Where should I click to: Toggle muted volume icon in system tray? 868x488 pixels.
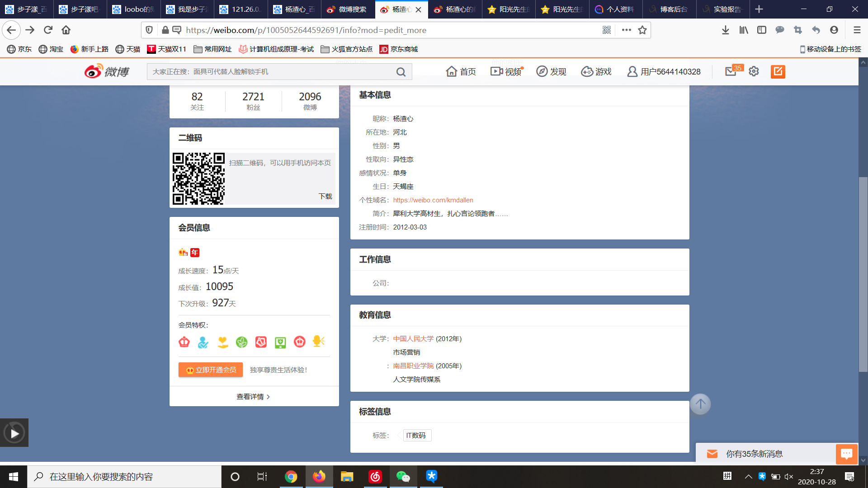click(789, 477)
